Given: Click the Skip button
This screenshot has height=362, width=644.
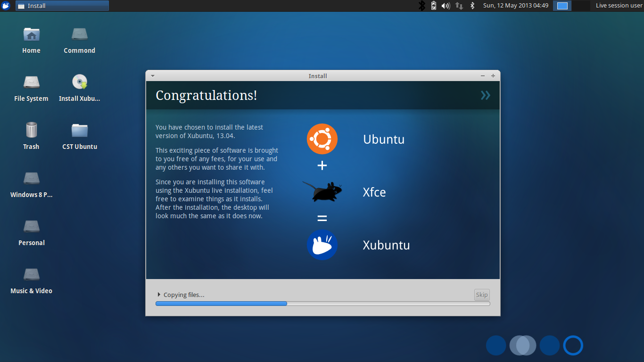Looking at the screenshot, I should coord(482,295).
